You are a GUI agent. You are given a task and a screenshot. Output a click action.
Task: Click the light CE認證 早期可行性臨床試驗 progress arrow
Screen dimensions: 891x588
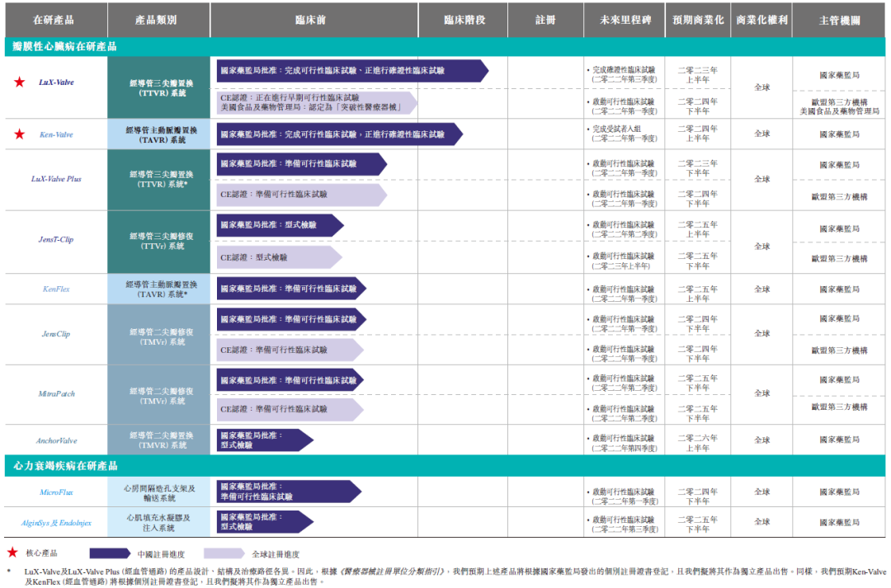pyautogui.click(x=317, y=103)
